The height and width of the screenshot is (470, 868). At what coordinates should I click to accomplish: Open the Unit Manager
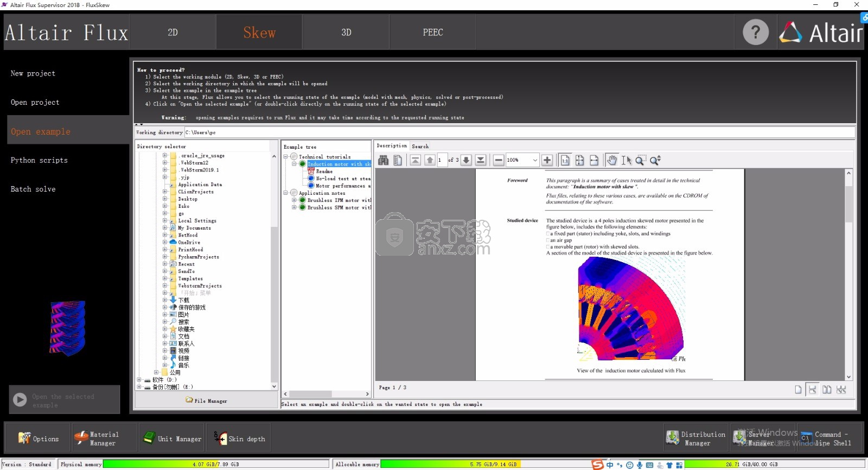click(171, 439)
